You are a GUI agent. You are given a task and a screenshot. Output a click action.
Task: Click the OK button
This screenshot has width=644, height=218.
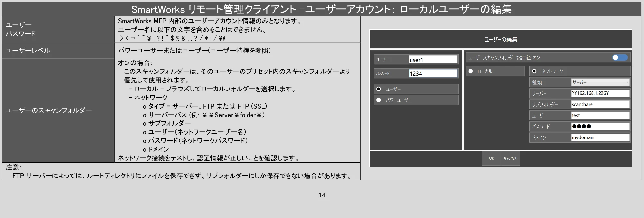click(x=491, y=158)
